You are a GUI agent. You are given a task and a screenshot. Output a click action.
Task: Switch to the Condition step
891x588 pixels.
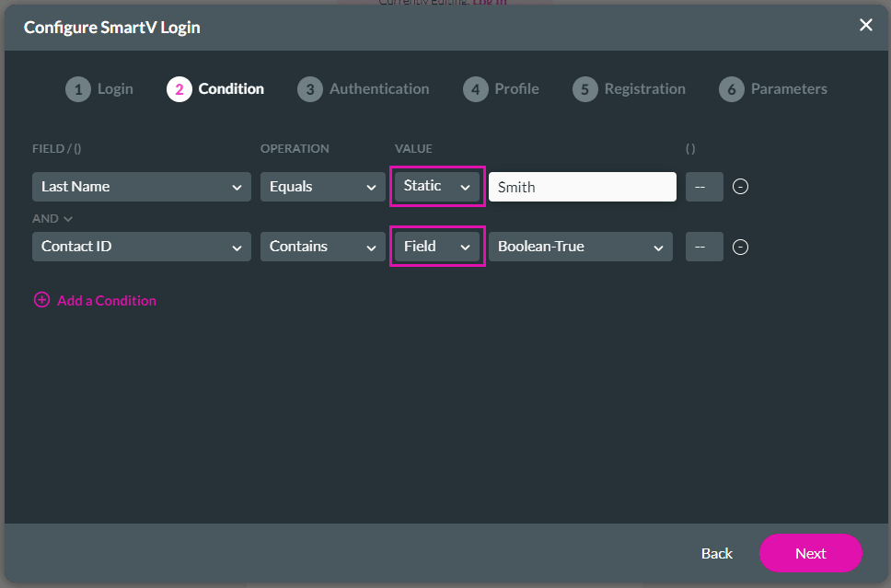(x=179, y=88)
